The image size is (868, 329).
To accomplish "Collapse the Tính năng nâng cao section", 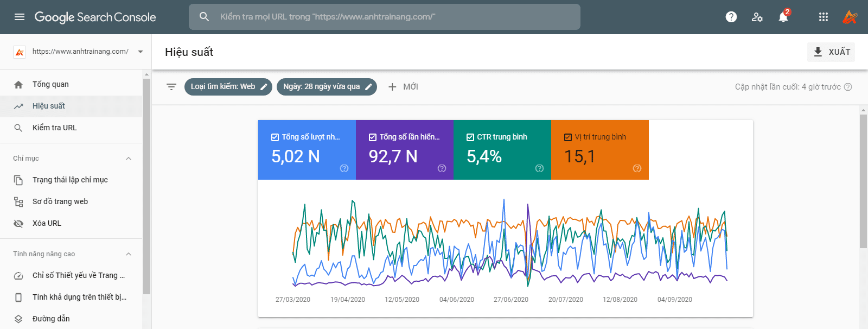I will pos(129,254).
